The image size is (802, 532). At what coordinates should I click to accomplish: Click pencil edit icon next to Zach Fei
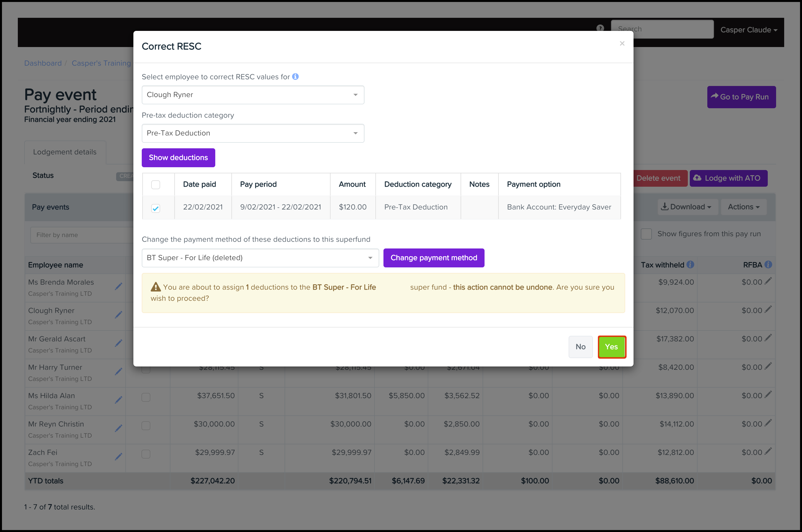[118, 457]
